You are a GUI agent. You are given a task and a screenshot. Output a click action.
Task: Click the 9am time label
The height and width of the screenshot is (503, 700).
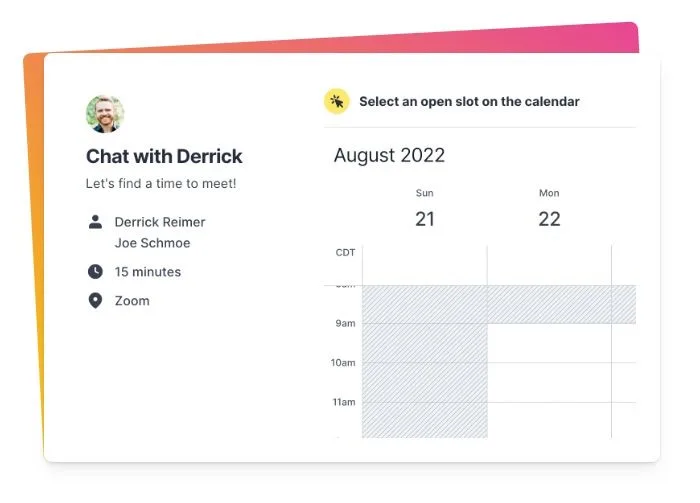(346, 323)
